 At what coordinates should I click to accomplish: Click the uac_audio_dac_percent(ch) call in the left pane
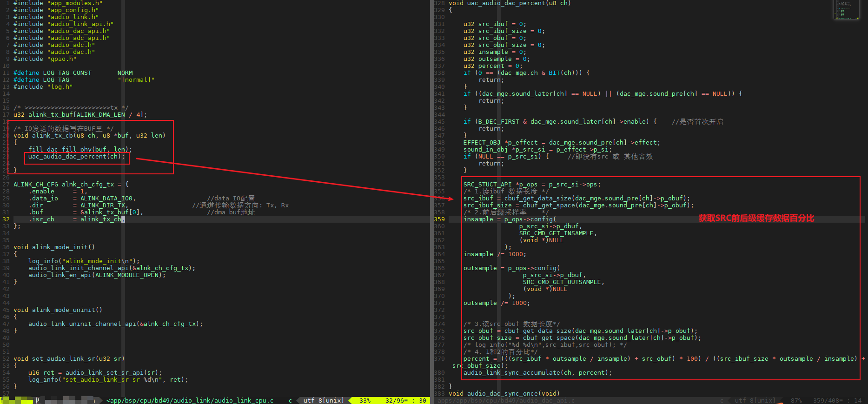tap(77, 156)
